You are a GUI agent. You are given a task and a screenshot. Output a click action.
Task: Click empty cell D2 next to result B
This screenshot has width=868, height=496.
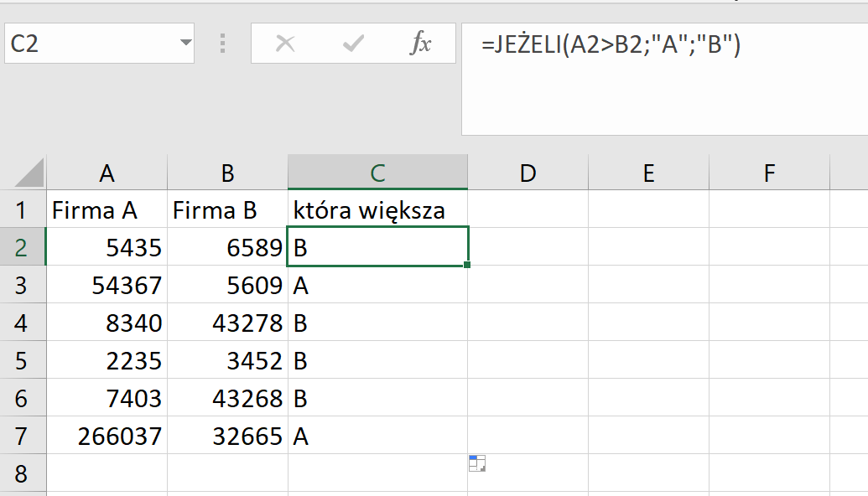[527, 247]
